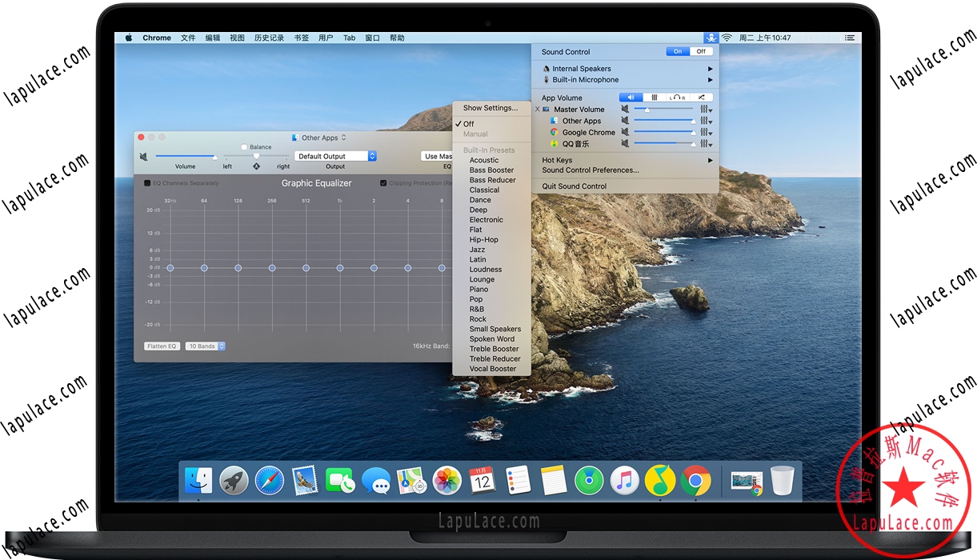The width and height of the screenshot is (977, 560).
Task: Select the headphone L/R balance view
Action: point(678,96)
